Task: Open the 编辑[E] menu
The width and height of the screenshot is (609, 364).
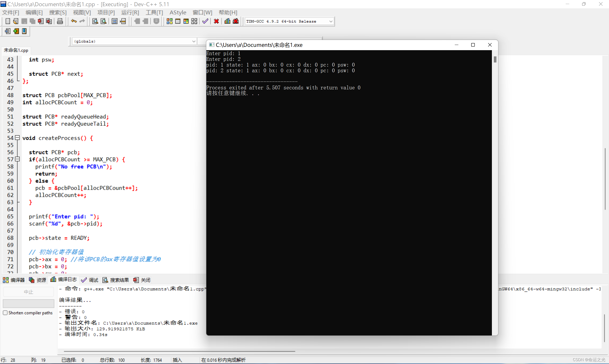Action: tap(34, 13)
